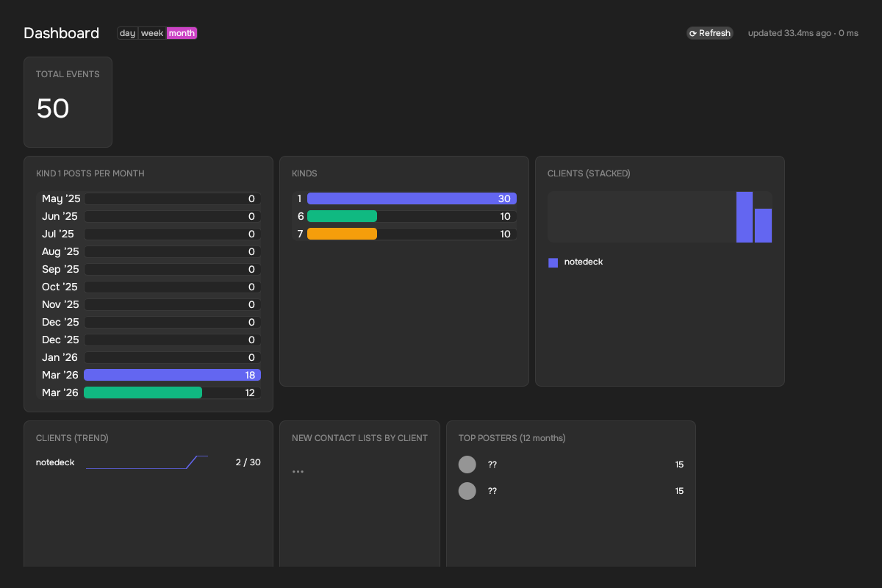Click the kind 1 purple bar
882x588 pixels.
(412, 198)
